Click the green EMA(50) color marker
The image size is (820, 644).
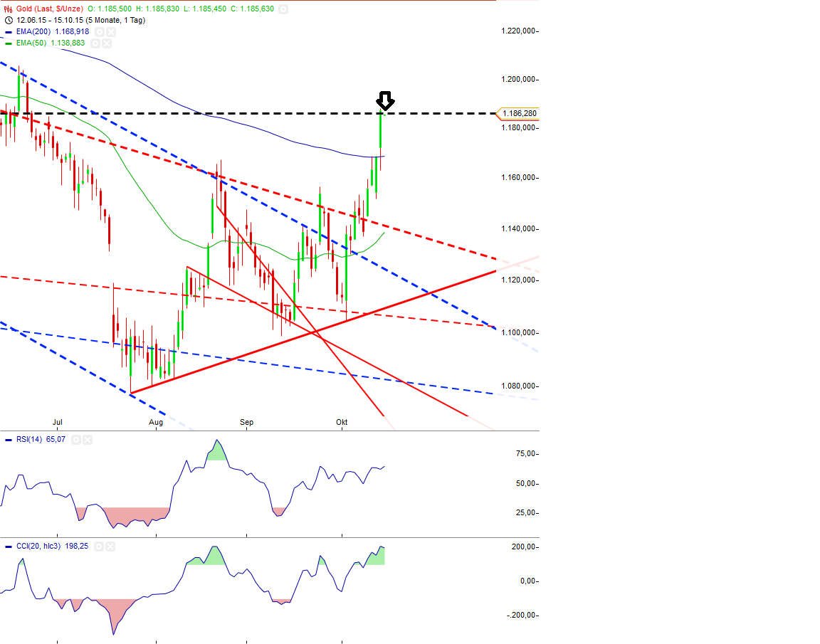pyautogui.click(x=8, y=43)
